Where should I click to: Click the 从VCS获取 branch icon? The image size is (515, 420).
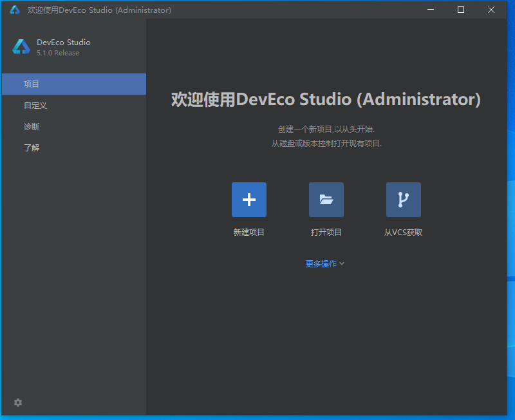click(x=404, y=200)
